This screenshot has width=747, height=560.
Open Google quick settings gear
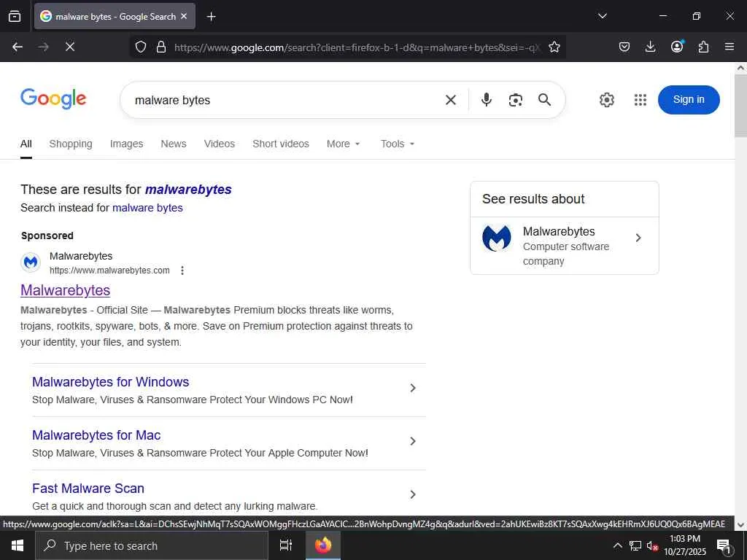pos(606,100)
